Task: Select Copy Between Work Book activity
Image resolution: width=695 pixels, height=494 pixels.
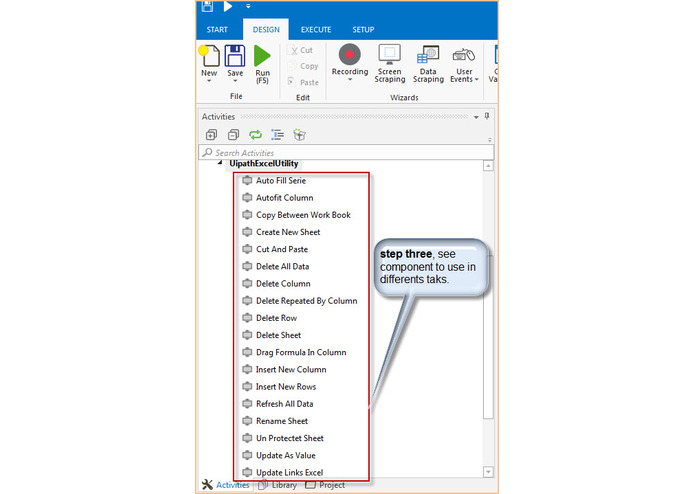Action: point(297,215)
